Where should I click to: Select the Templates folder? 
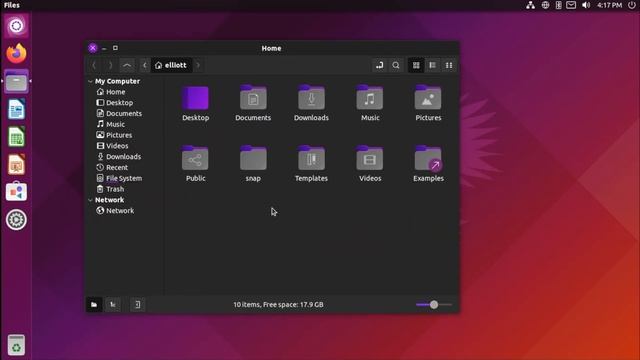pos(311,158)
